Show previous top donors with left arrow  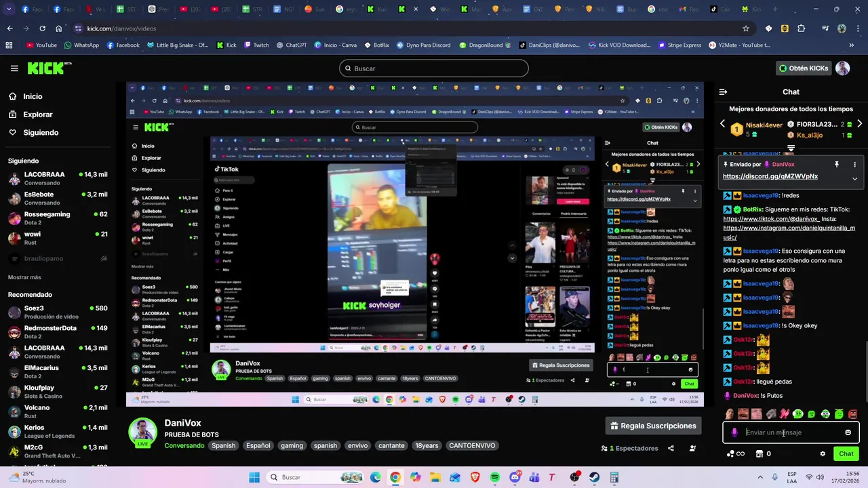pyautogui.click(x=722, y=124)
